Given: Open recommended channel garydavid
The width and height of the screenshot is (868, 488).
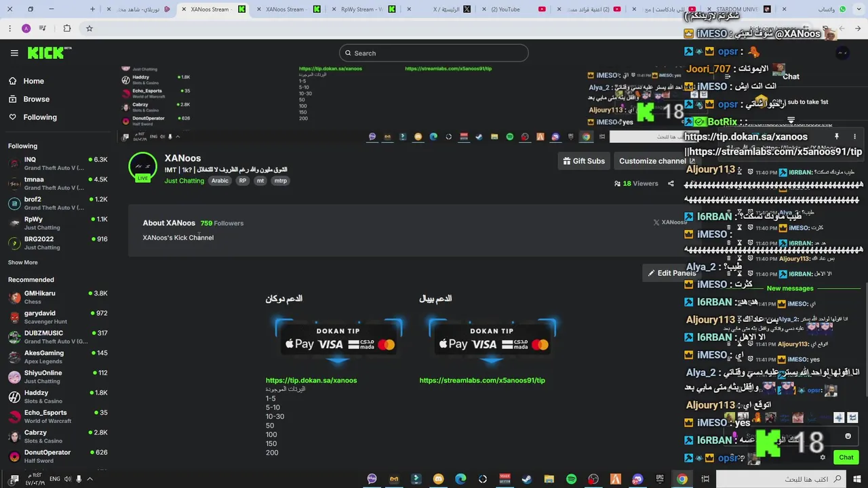Looking at the screenshot, I should pos(58,317).
